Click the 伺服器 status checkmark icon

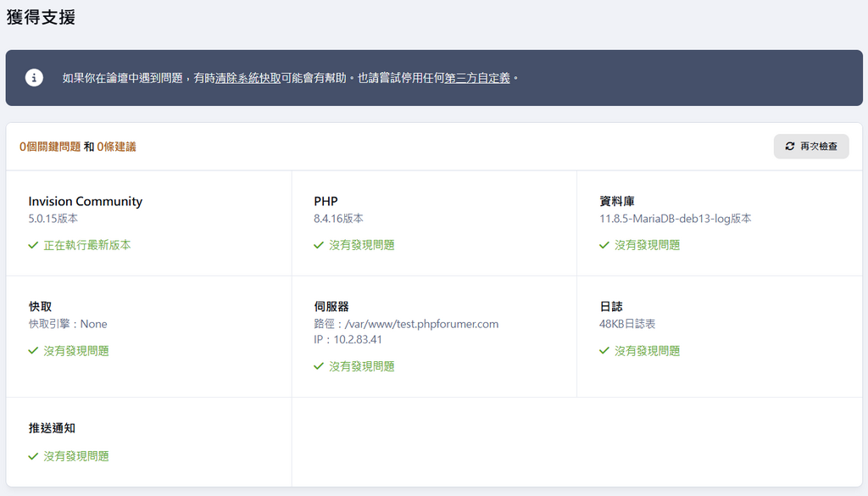click(x=319, y=366)
